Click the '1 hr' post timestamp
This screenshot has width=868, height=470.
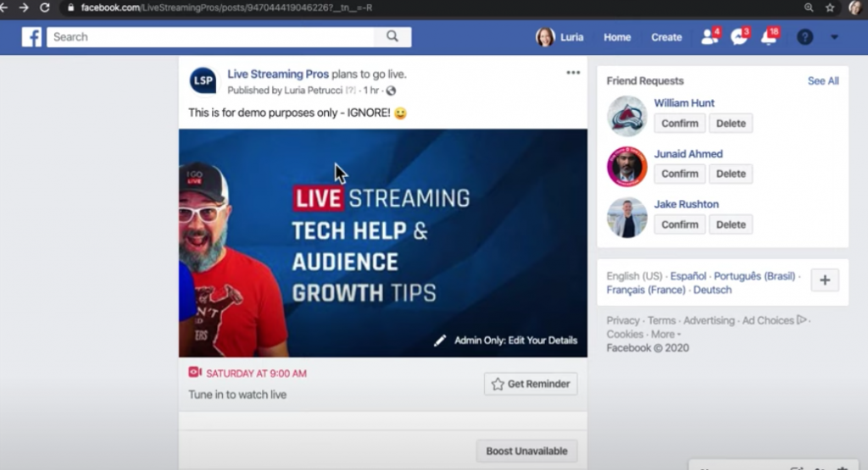(x=371, y=90)
